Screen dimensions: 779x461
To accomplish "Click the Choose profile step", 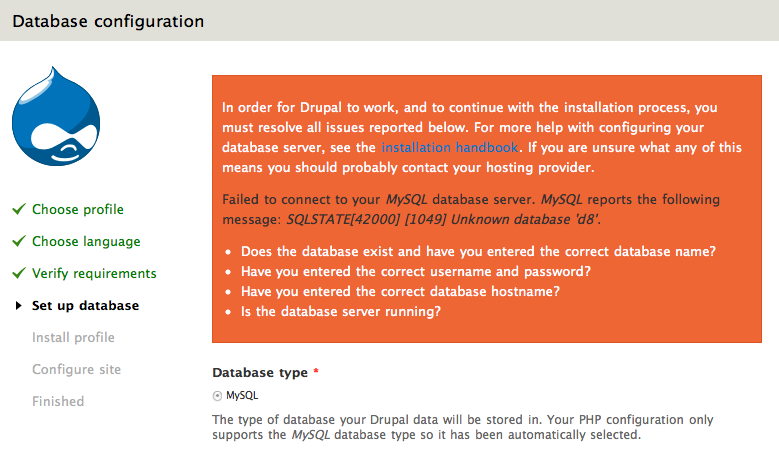I will (x=78, y=210).
